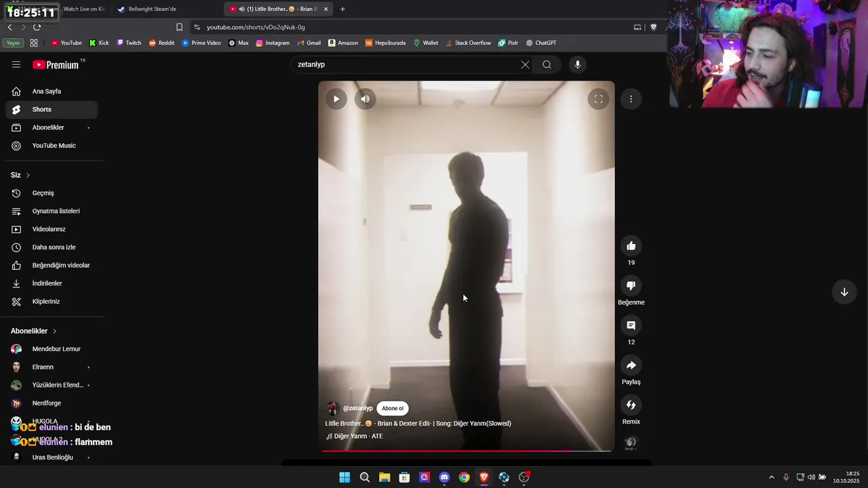This screenshot has width=868, height=488.
Task: Open the ChatGPT bookmark
Action: tap(541, 43)
